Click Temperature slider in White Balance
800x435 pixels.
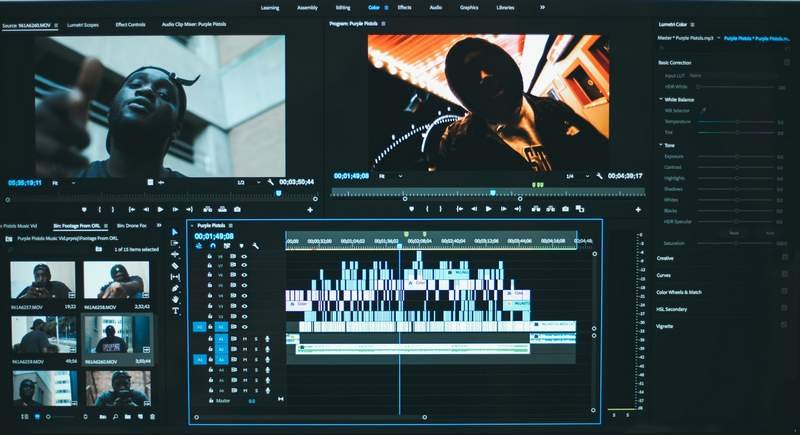tap(736, 122)
